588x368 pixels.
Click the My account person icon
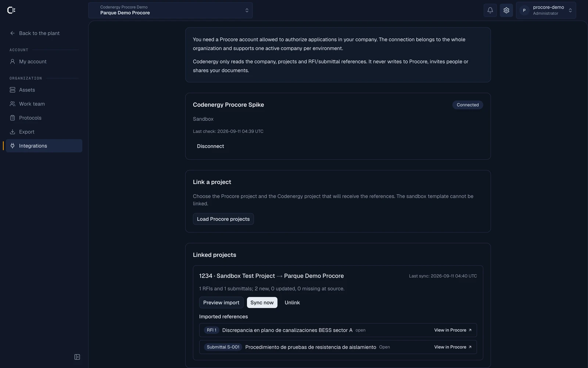tap(12, 61)
